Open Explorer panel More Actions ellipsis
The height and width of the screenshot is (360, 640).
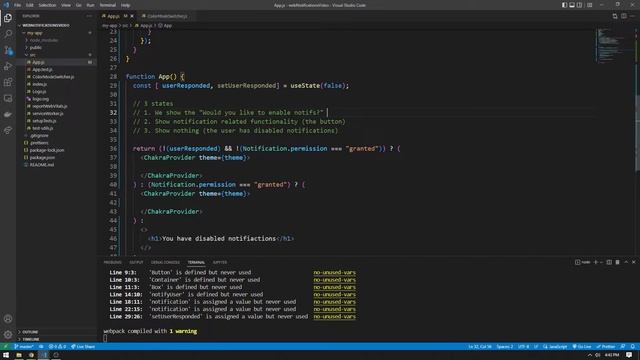(x=89, y=16)
